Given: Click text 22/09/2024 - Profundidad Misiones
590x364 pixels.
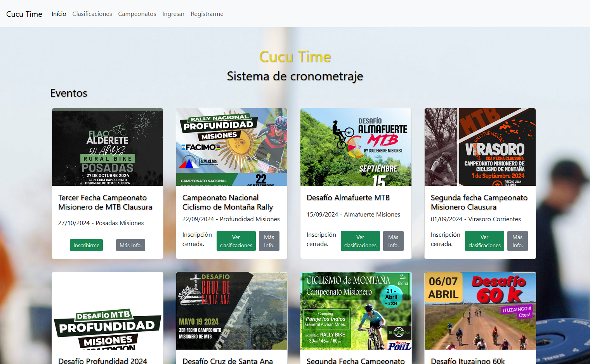Looking at the screenshot, I should [x=231, y=219].
